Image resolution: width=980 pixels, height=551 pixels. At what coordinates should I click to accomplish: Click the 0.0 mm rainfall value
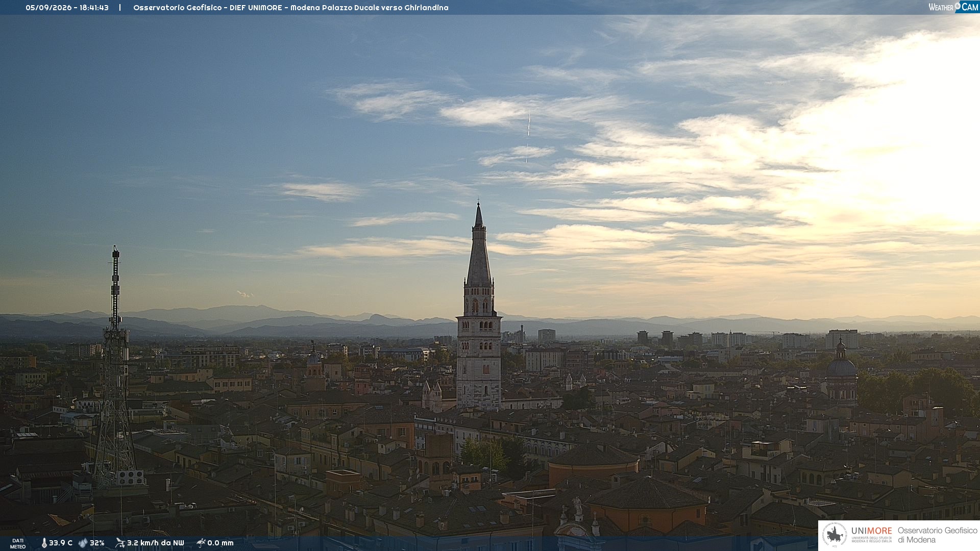tap(220, 543)
